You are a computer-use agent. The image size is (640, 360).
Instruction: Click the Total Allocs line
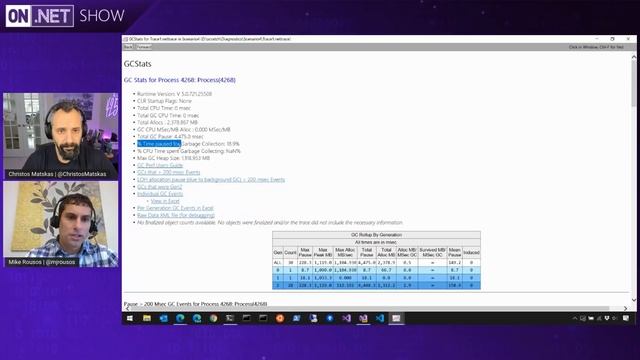coord(167,122)
